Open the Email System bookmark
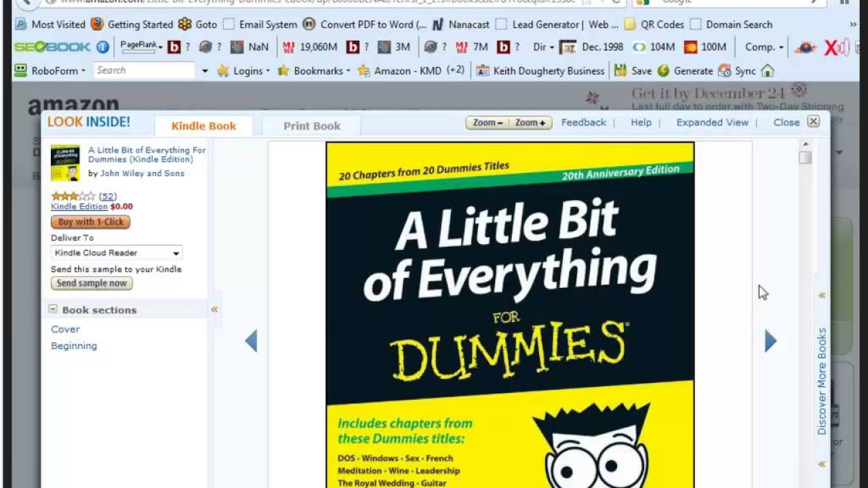The width and height of the screenshot is (868, 488). point(260,24)
